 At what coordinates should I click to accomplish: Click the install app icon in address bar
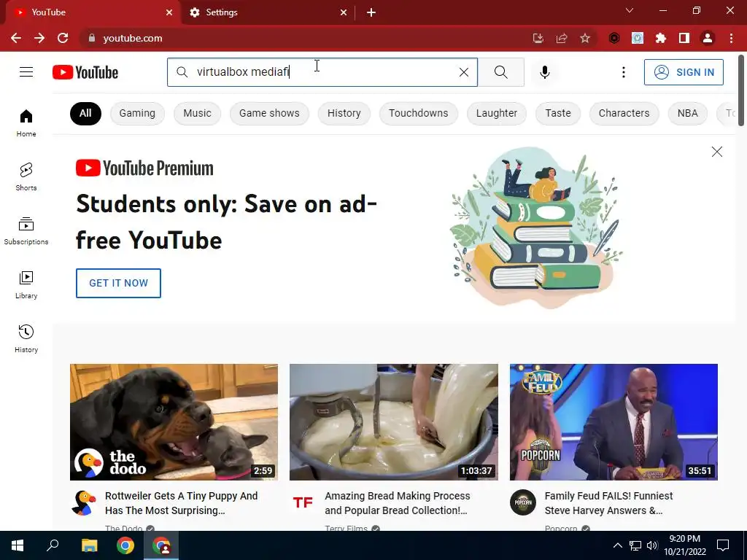click(538, 38)
